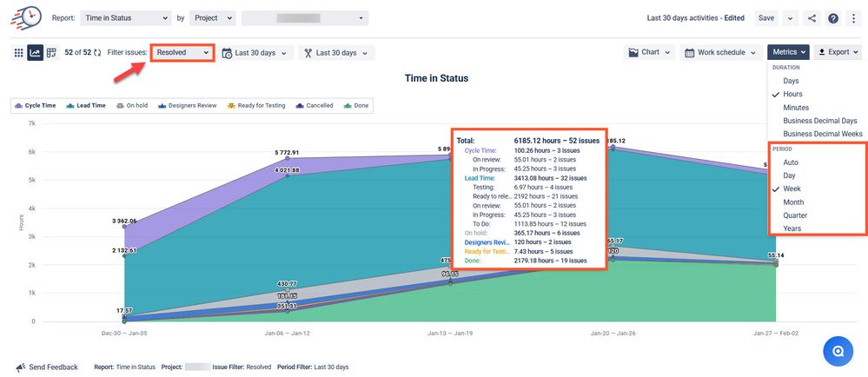The image size is (868, 377).
Task: Toggle Cycle Time series in legend
Action: tap(36, 105)
